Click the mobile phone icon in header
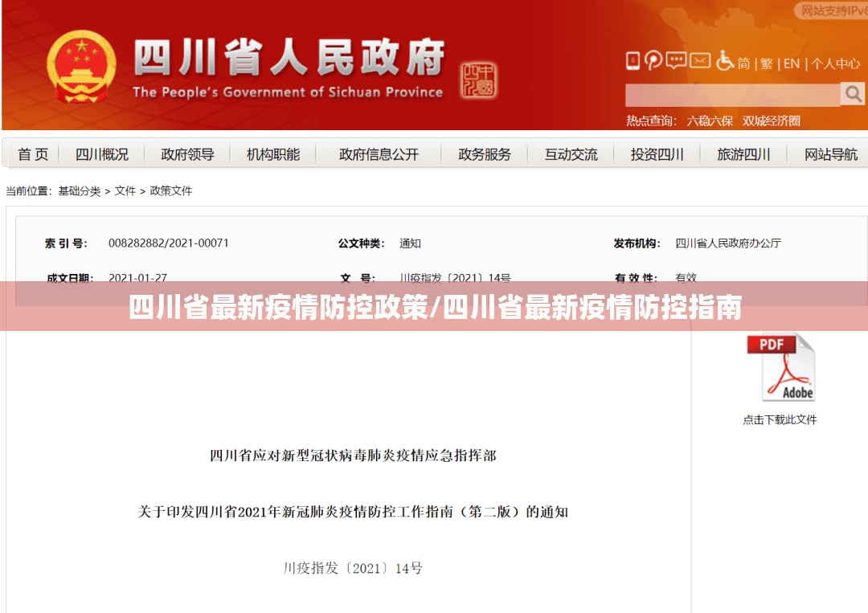Image resolution: width=868 pixels, height=613 pixels. click(x=633, y=61)
